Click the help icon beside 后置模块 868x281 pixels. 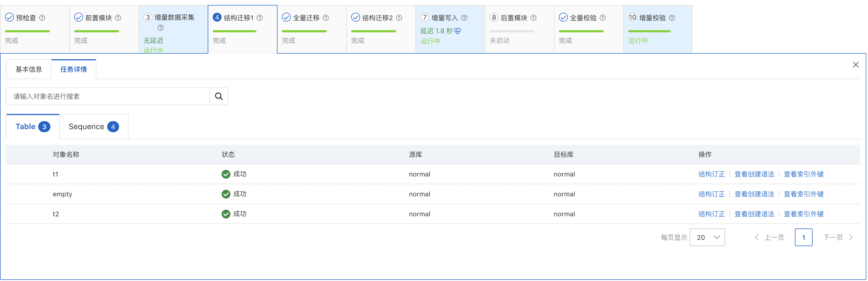(533, 18)
